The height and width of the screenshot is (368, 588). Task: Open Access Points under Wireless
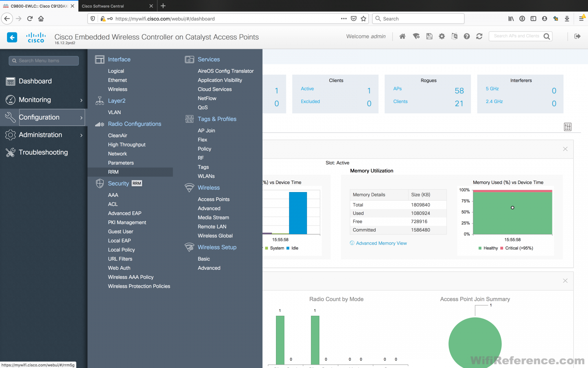click(214, 199)
